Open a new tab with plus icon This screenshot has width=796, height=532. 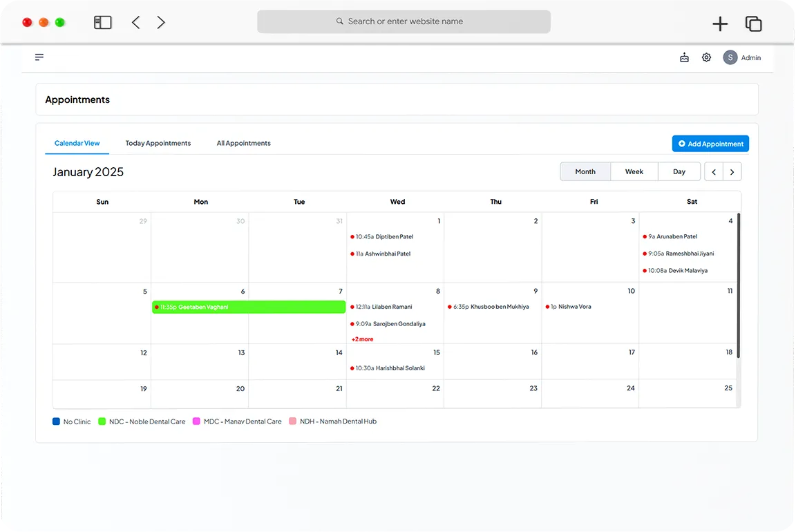pos(720,23)
